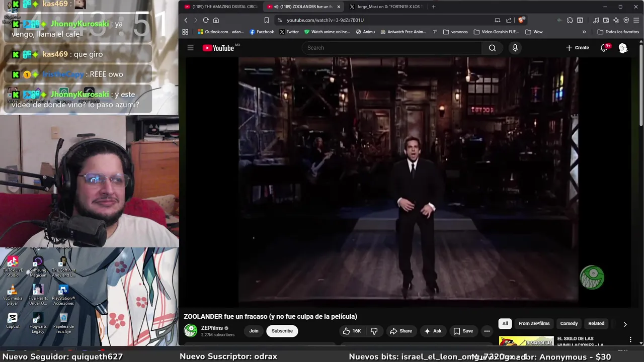Image resolution: width=644 pixels, height=362 pixels.
Task: Click the Create button
Action: 577,48
